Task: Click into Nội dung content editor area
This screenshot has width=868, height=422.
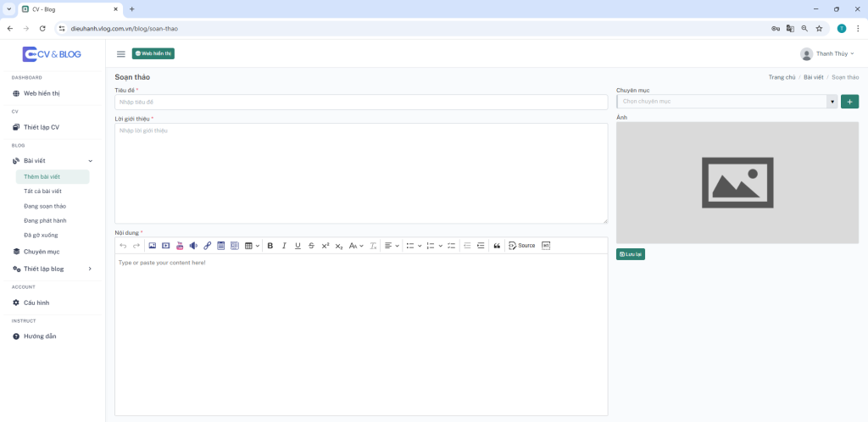Action: (361, 334)
